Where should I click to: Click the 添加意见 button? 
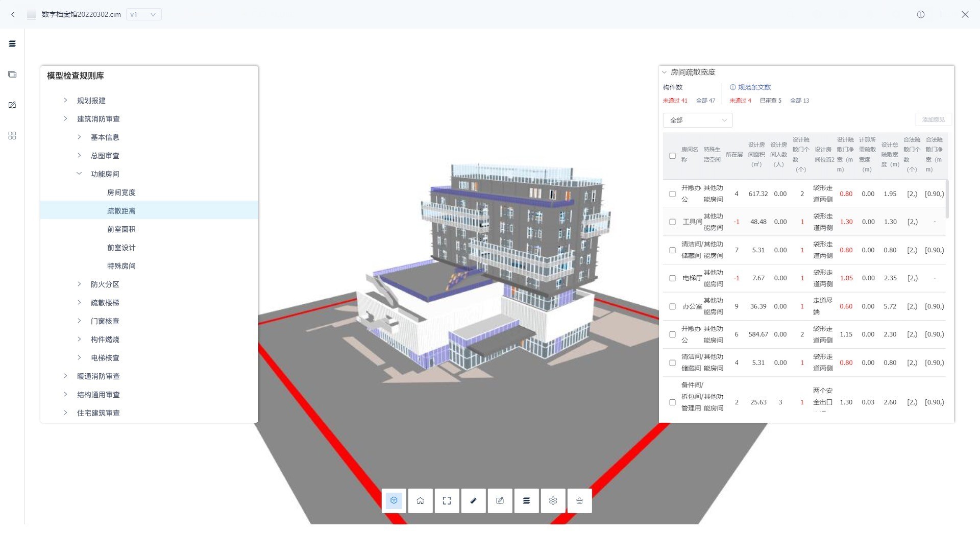point(933,119)
